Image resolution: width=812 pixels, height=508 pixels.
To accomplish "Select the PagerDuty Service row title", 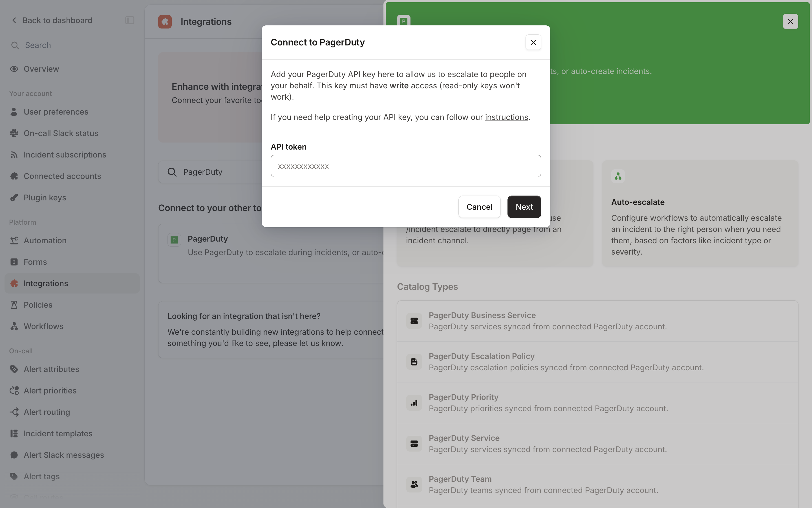I will 464,438.
